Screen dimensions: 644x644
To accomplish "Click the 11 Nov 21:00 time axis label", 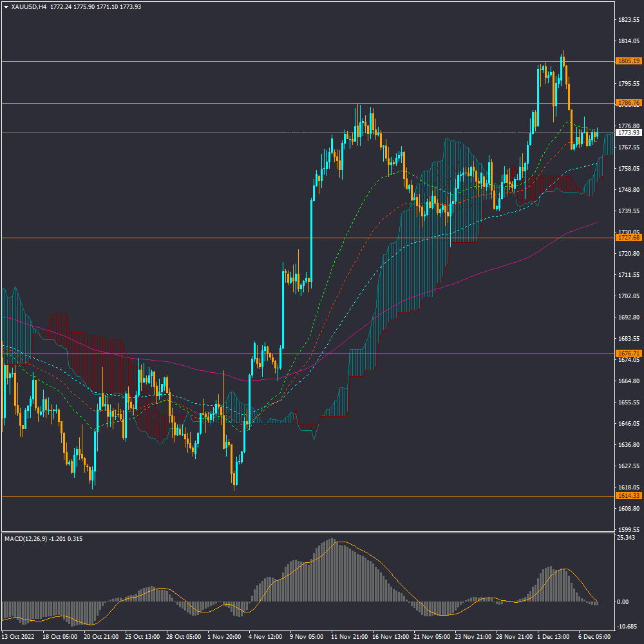I will [x=350, y=636].
